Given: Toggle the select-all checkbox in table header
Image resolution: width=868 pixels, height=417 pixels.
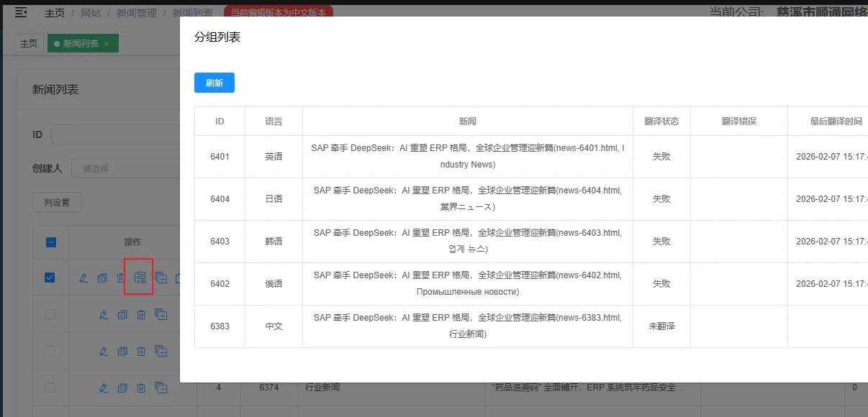Looking at the screenshot, I should pyautogui.click(x=50, y=242).
